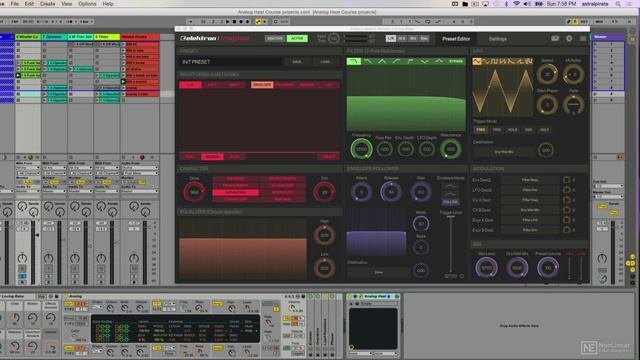Click the filter response graph display

(x=406, y=99)
